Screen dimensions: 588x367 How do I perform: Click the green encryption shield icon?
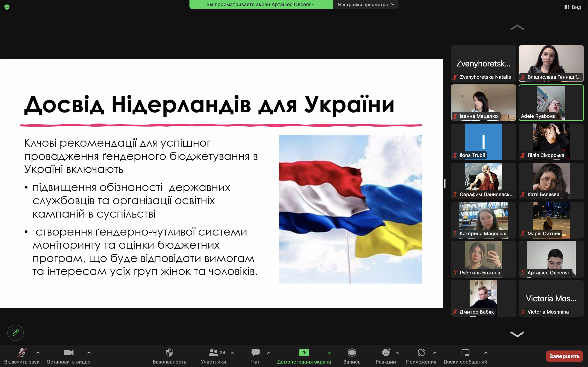pyautogui.click(x=7, y=7)
